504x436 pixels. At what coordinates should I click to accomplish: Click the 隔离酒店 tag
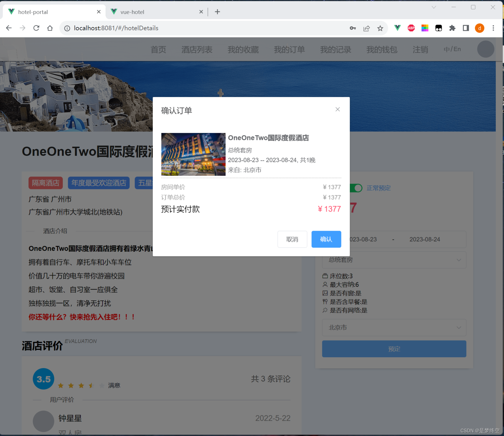pos(45,183)
